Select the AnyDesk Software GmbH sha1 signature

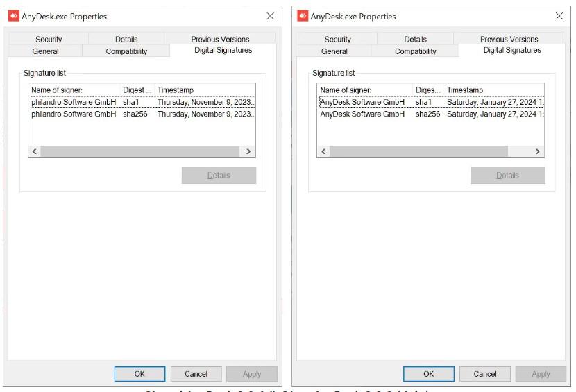click(x=362, y=102)
